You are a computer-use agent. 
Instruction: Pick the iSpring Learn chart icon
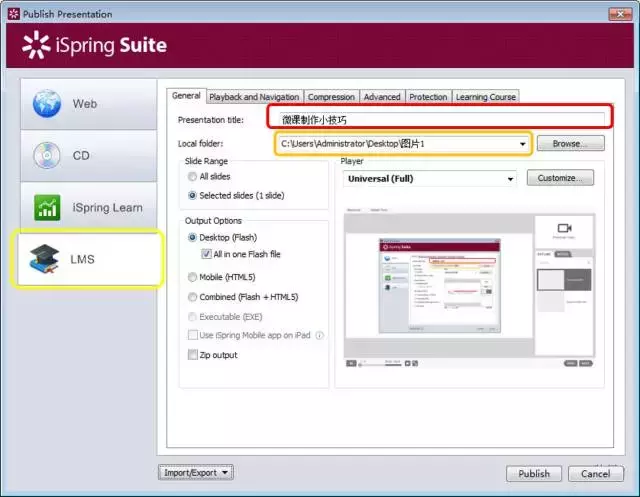pos(47,208)
